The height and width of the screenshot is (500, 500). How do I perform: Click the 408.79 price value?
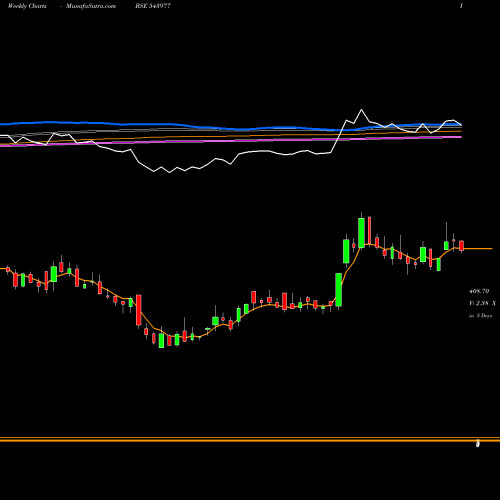479,291
